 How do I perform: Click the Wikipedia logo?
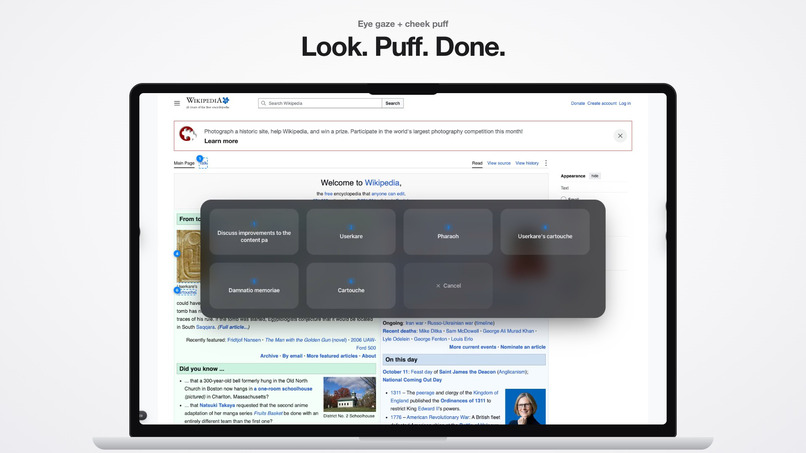tap(208, 102)
